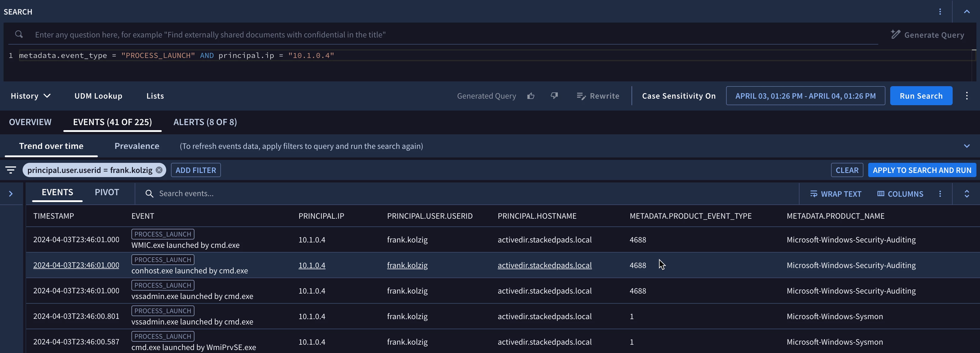Open more options beside Run Search
Viewport: 980px width, 353px height.
[x=966, y=96]
